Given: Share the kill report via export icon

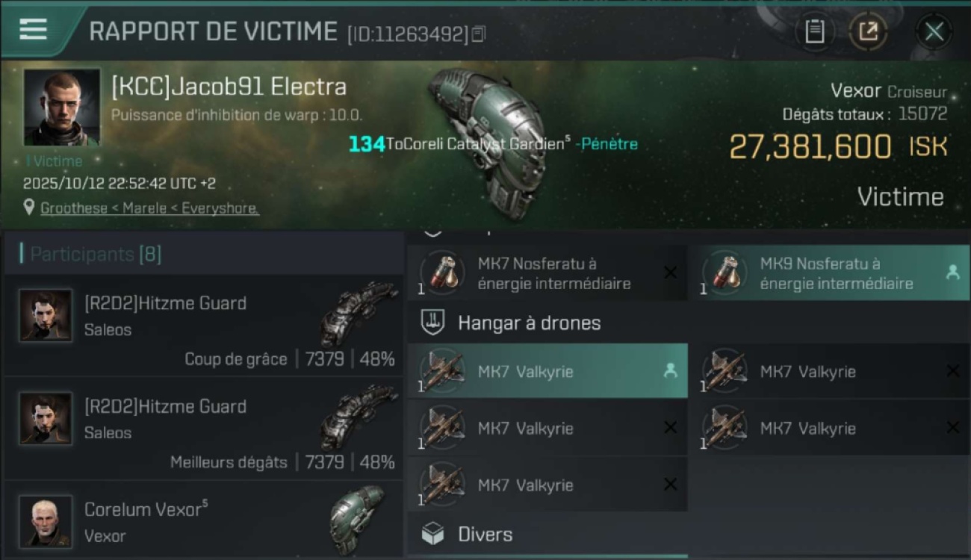Looking at the screenshot, I should tap(868, 31).
